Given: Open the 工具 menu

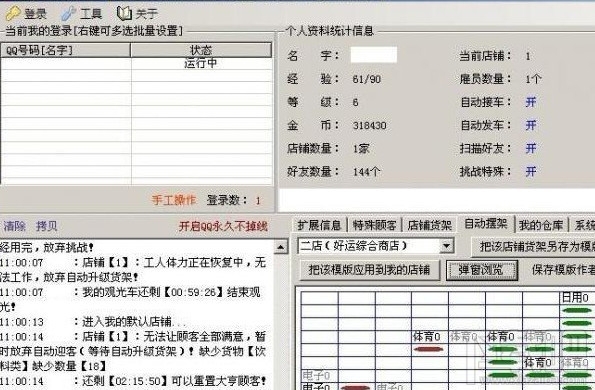Looking at the screenshot, I should (91, 14).
